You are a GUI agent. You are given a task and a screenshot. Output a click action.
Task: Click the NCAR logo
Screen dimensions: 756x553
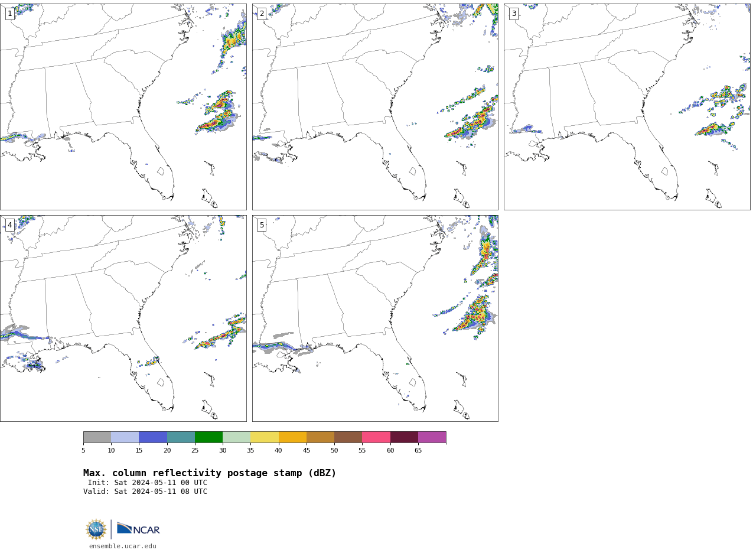coord(138,529)
